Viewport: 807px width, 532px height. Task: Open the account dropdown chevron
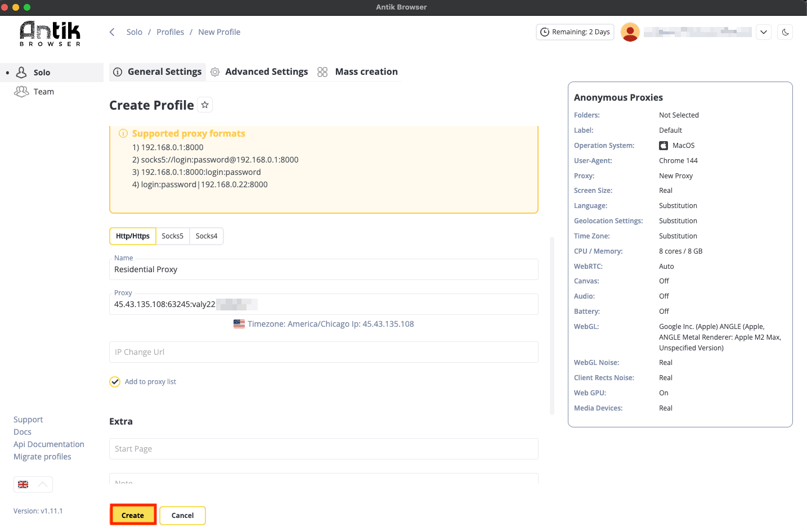[x=764, y=32]
